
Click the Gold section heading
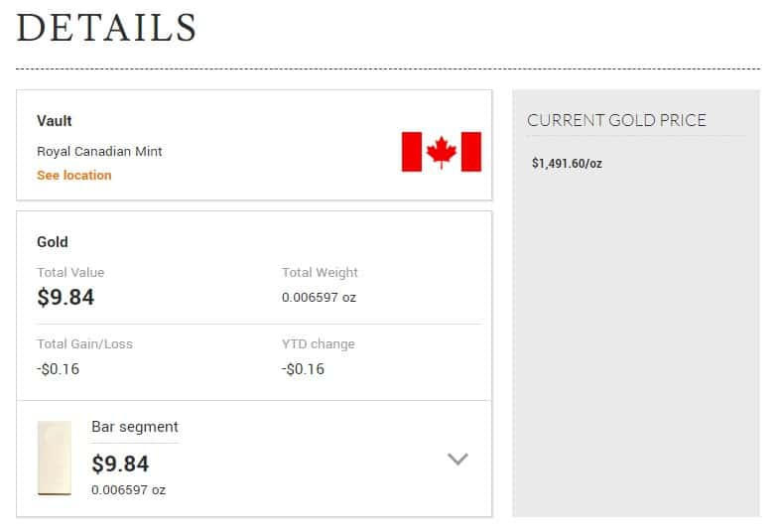52,242
